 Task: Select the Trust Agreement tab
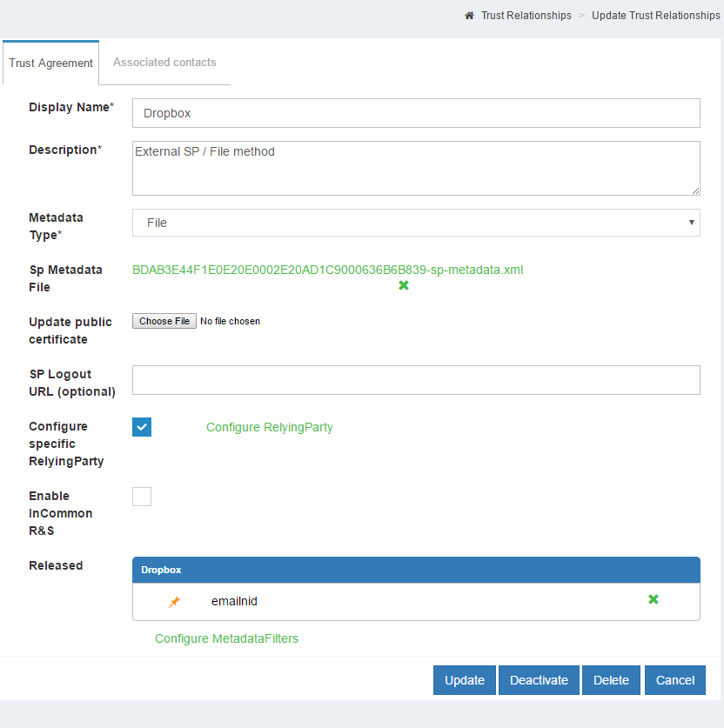coord(51,63)
